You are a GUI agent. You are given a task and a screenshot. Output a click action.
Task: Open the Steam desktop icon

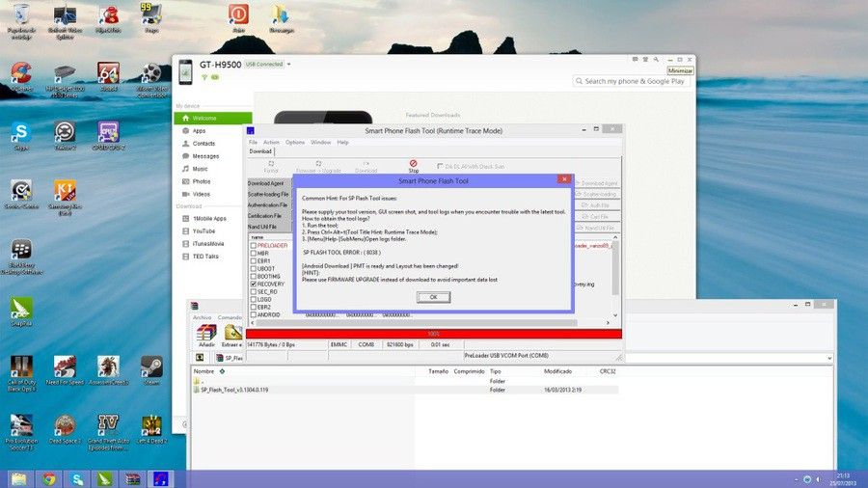[151, 369]
